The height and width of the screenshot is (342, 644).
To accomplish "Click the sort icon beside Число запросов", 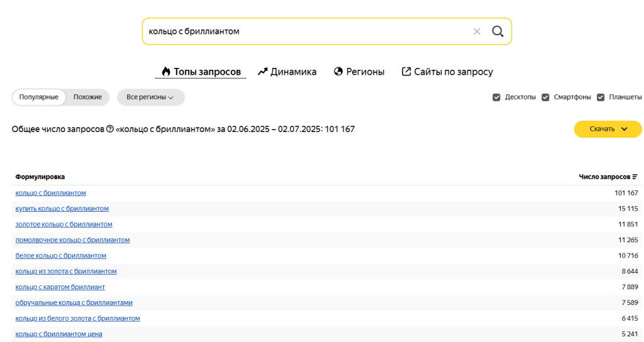I will point(635,177).
